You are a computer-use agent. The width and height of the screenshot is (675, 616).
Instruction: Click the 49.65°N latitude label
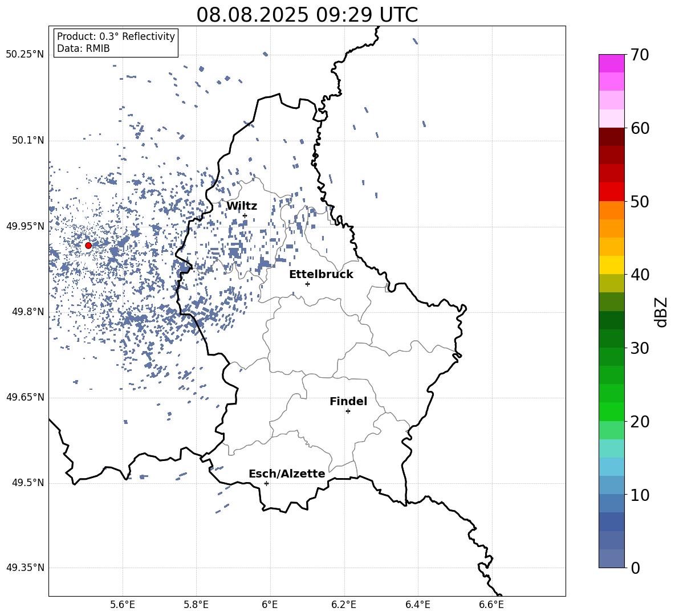25,397
